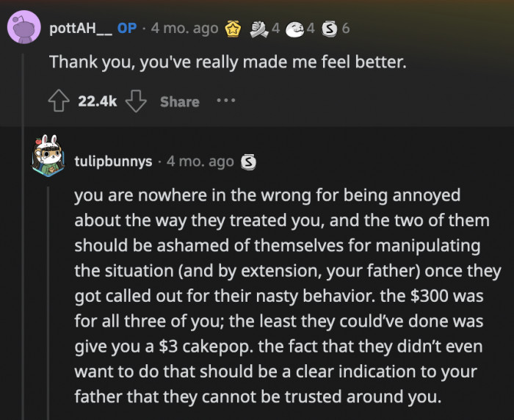Screen dimensions: 514x420
Task: Collapse tulipbunnys' reply via its thread line
Action: (49, 294)
